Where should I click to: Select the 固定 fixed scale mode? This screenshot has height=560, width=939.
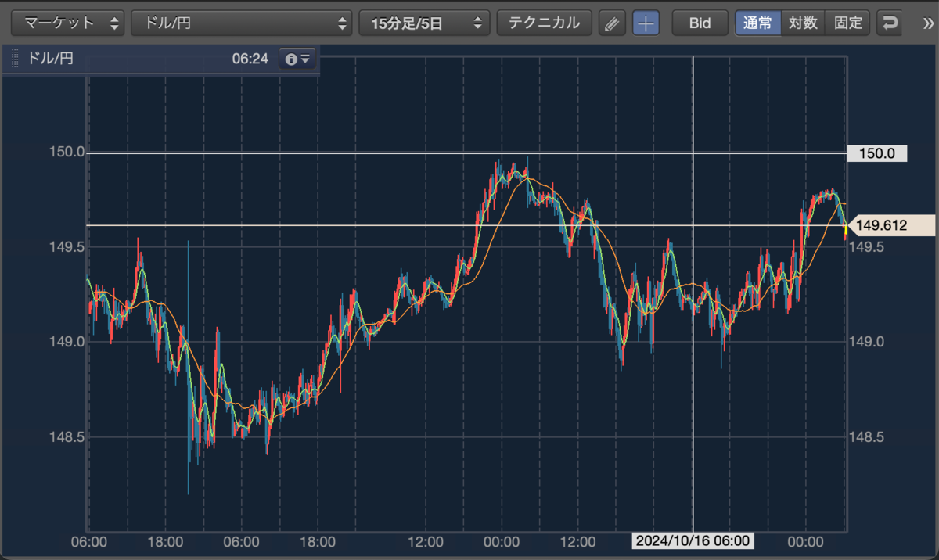[848, 23]
